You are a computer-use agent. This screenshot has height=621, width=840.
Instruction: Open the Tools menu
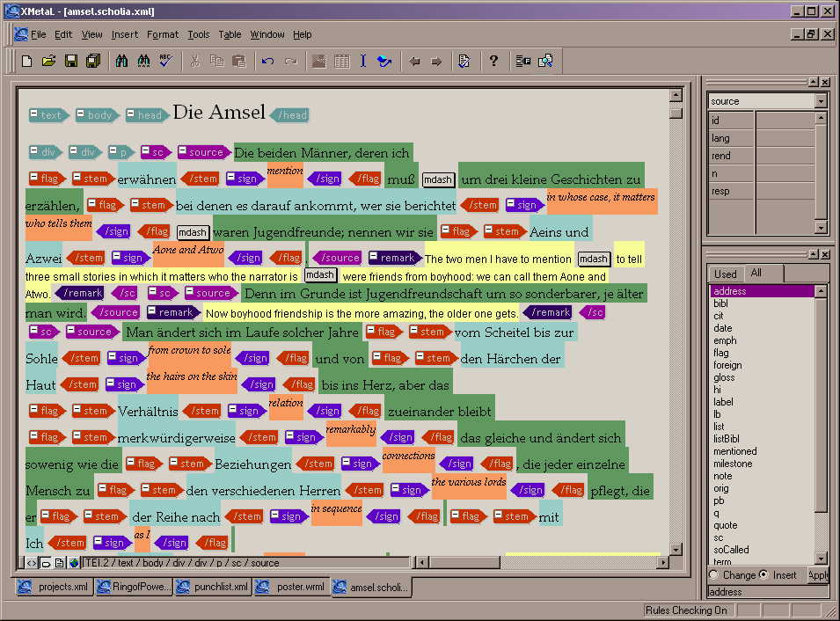[198, 34]
